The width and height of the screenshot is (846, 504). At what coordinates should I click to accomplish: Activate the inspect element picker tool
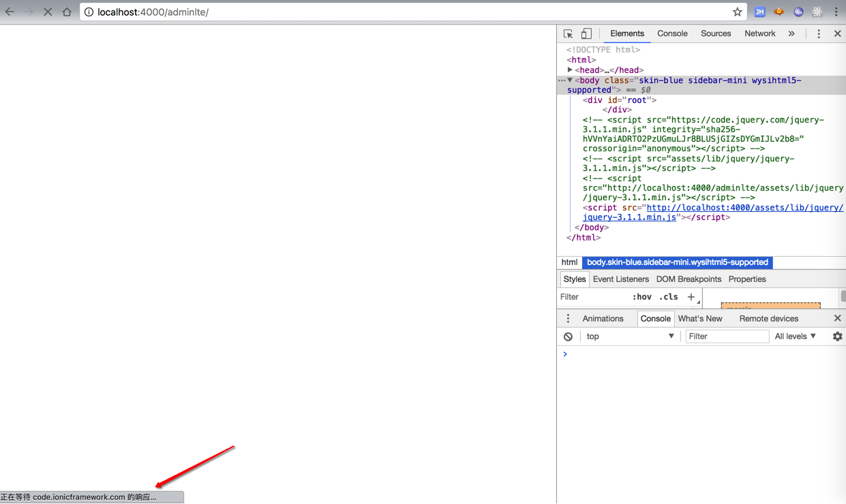click(568, 33)
